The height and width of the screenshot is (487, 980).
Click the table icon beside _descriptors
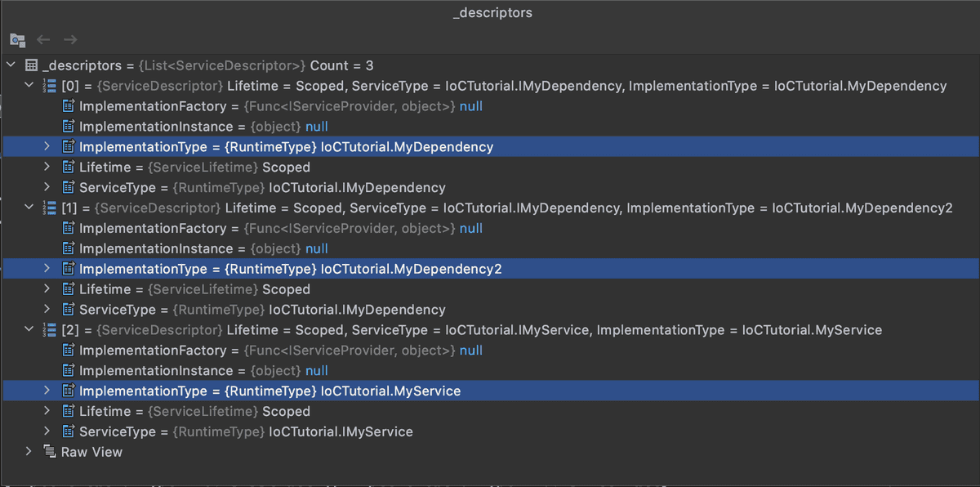31,65
